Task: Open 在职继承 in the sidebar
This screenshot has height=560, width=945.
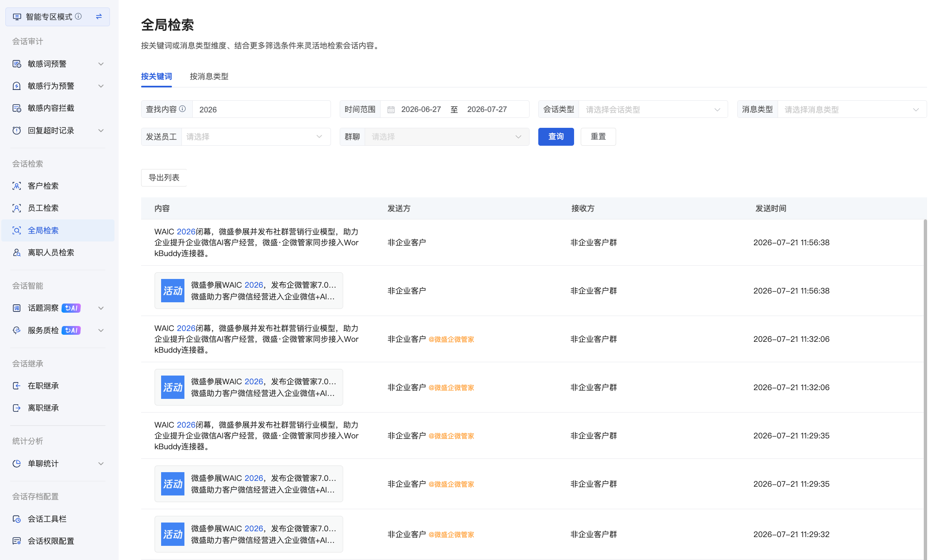Action: [58, 386]
